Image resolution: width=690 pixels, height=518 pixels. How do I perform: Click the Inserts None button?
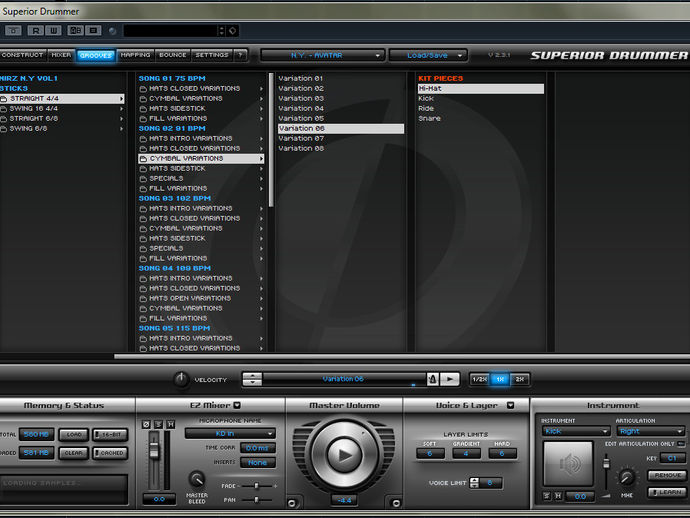[x=258, y=463]
